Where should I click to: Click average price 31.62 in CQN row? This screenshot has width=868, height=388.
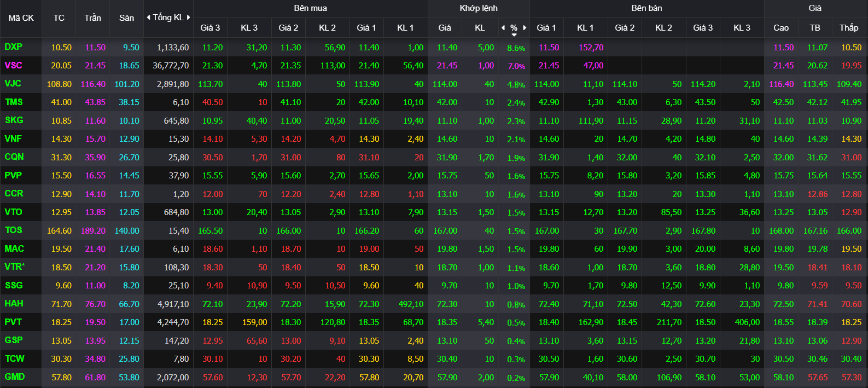pos(818,158)
